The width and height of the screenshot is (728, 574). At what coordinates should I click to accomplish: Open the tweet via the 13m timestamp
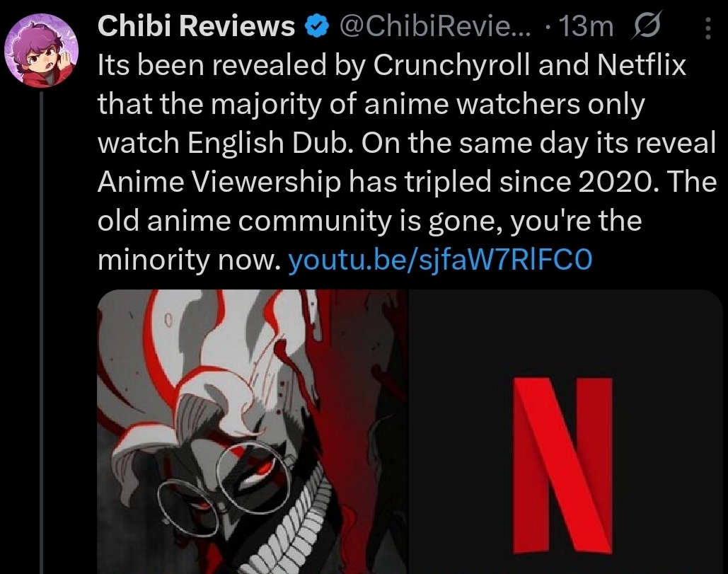pos(586,26)
